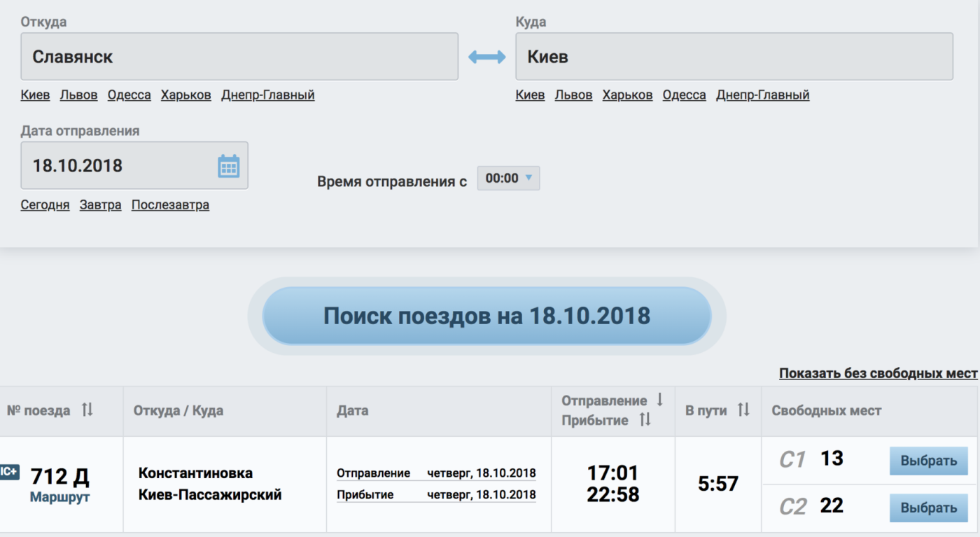
Task: Choose Киев under the Куда field
Action: click(x=531, y=95)
